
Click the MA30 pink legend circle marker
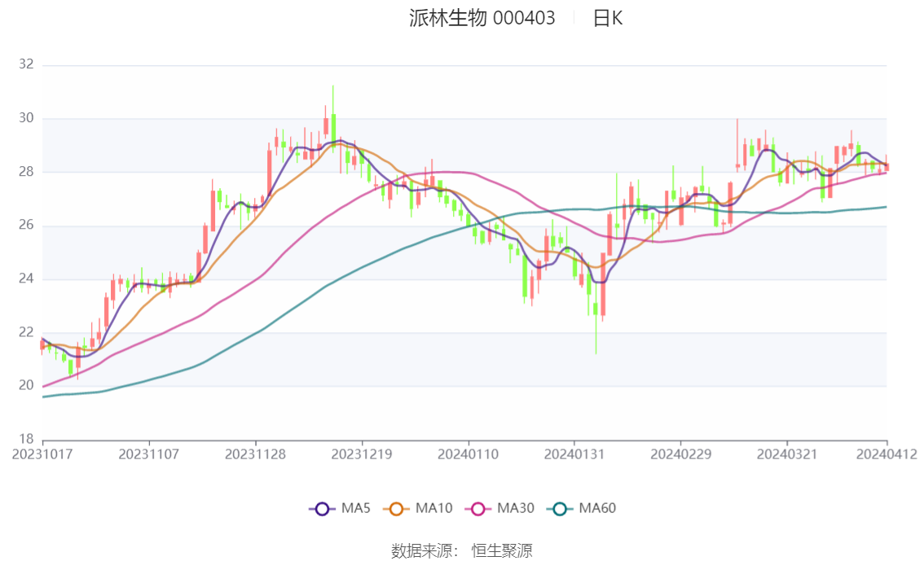480,509
